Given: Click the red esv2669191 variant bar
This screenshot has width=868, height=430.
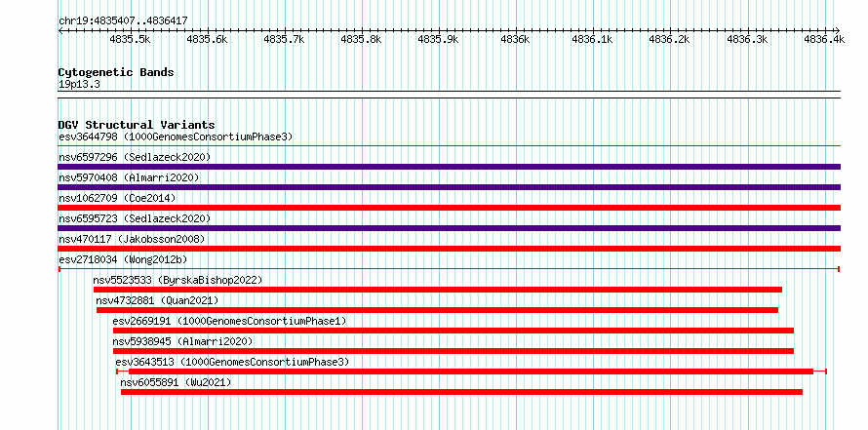Looking at the screenshot, I should (x=454, y=331).
